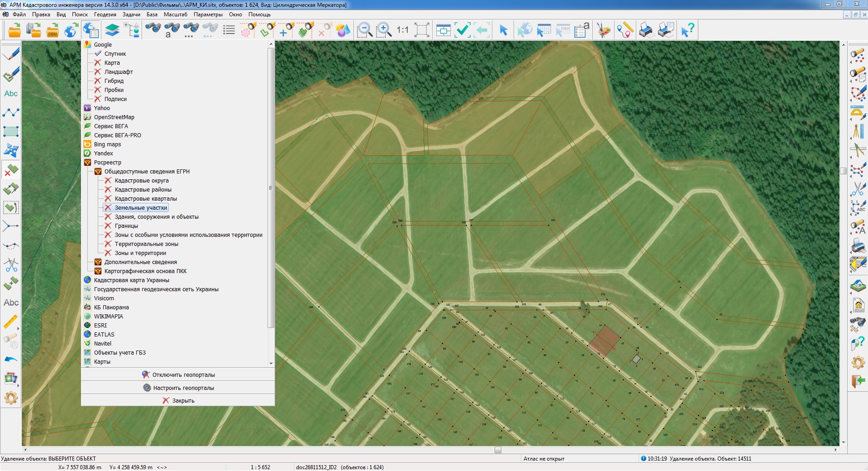The height and width of the screenshot is (471, 868).
Task: Open the Геодезия menu
Action: tap(105, 14)
